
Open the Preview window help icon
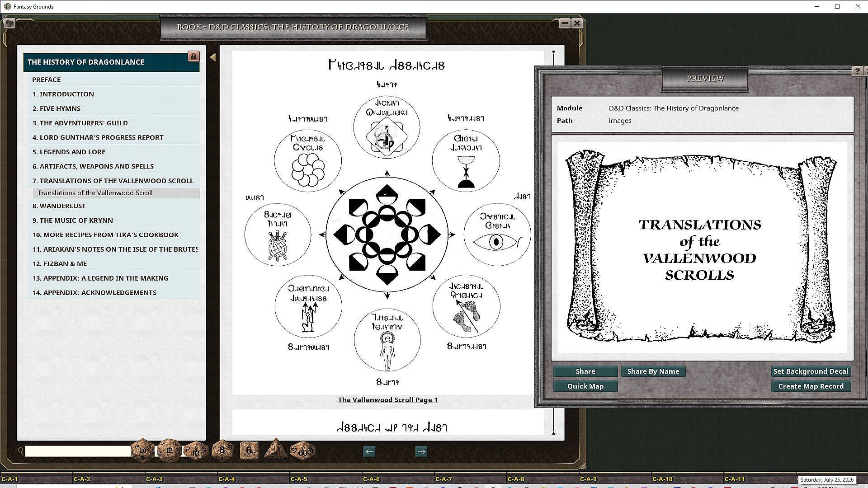pyautogui.click(x=857, y=71)
